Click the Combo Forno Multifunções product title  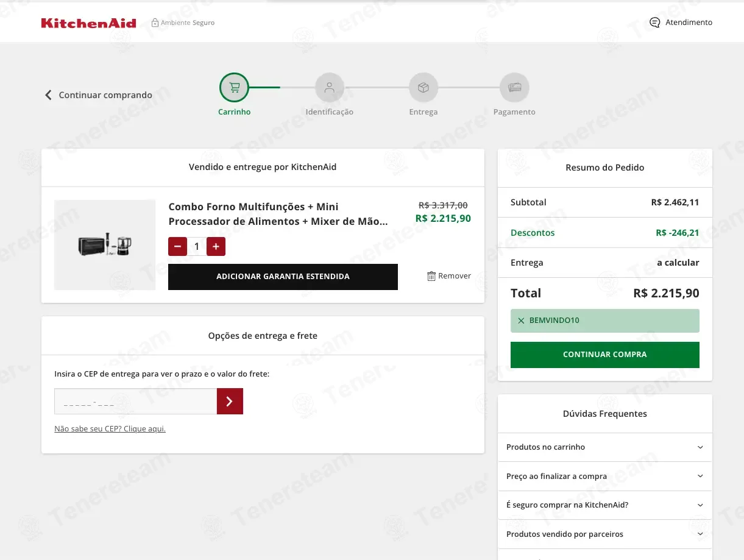[278, 214]
